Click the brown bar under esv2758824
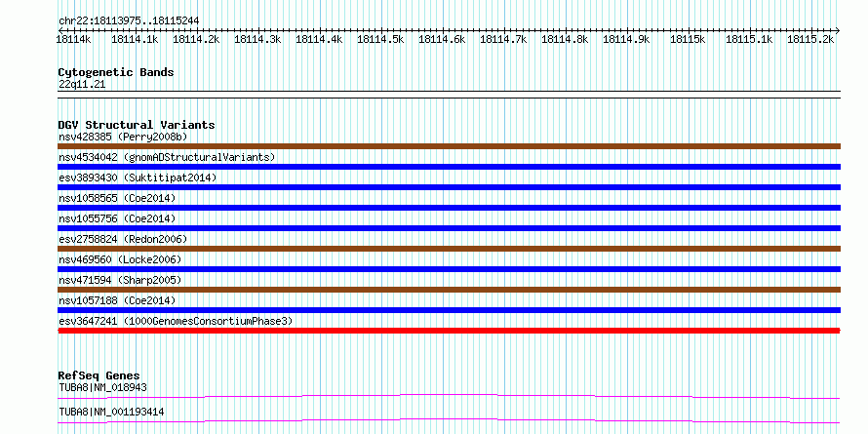 coord(449,249)
